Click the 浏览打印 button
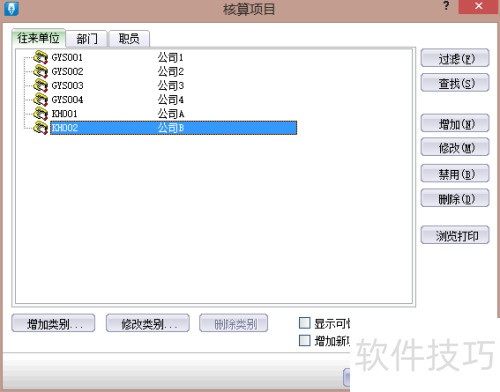The height and width of the screenshot is (392, 500). coord(455,235)
